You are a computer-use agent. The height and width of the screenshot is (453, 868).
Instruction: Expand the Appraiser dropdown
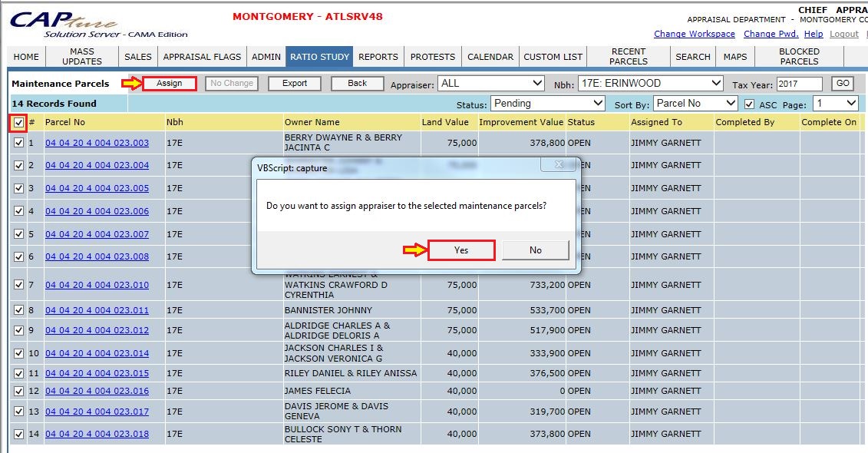(491, 84)
